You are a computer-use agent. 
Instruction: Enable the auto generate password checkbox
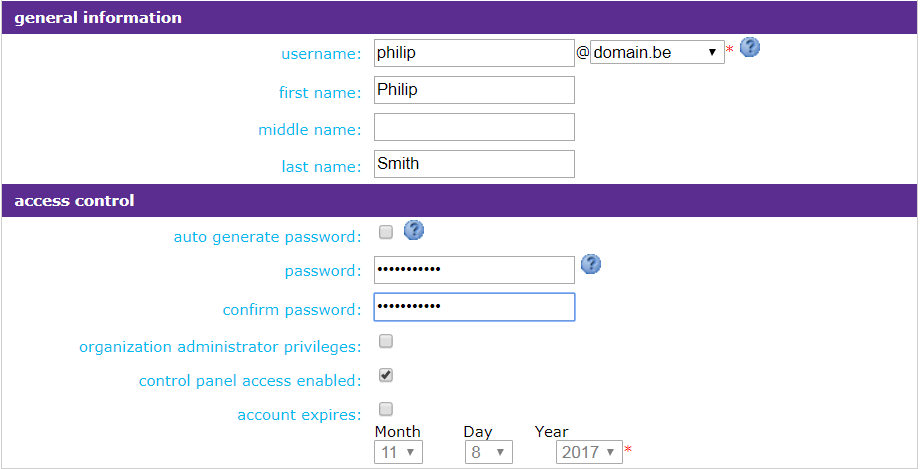point(386,233)
